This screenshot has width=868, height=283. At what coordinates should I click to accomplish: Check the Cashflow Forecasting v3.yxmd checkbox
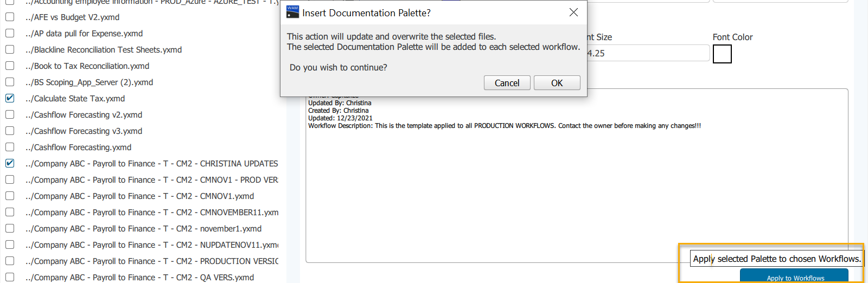[x=10, y=131]
